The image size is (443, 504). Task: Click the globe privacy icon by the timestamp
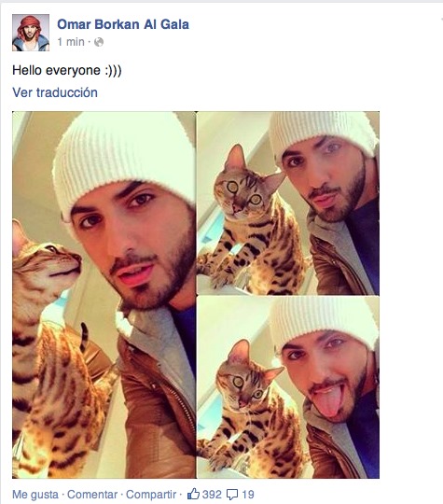click(x=99, y=42)
